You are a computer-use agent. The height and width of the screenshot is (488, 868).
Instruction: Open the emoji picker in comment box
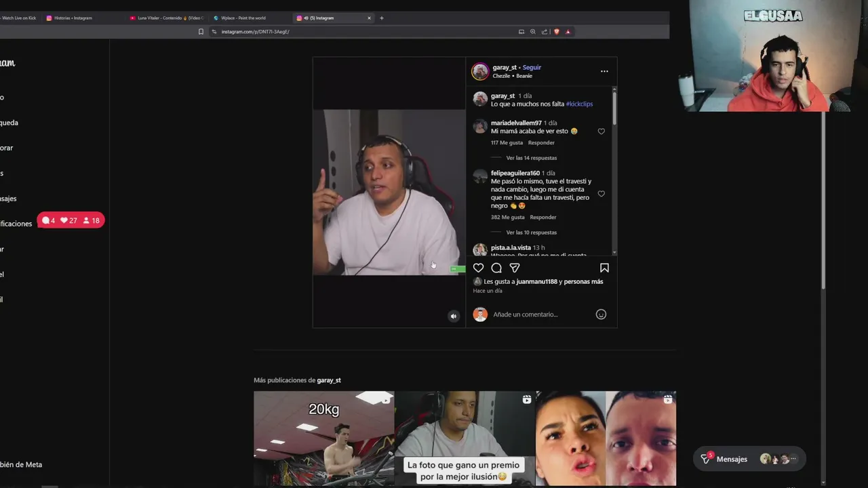(x=601, y=314)
